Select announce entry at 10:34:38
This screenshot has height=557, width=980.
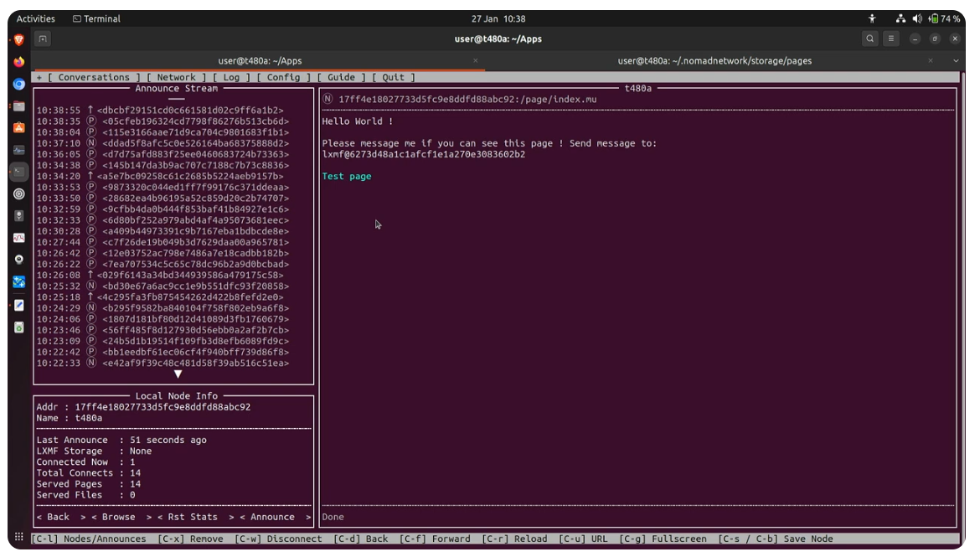tap(162, 165)
